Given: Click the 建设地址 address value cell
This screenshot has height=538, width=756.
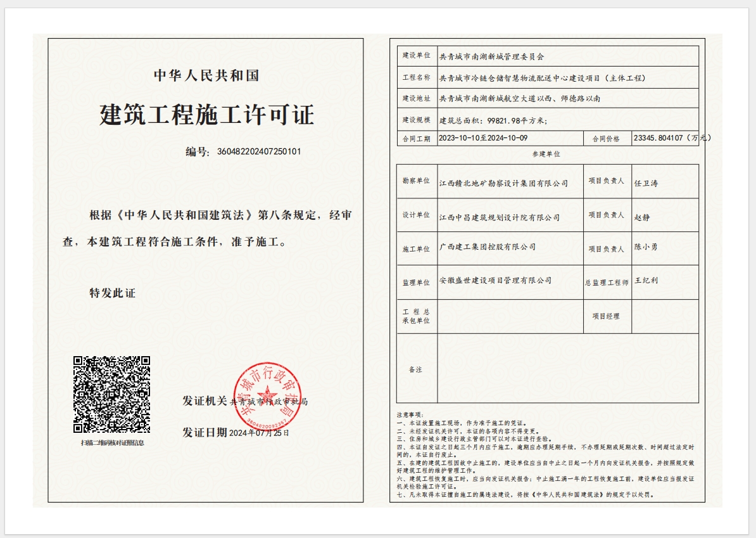Looking at the screenshot, I should click(519, 99).
